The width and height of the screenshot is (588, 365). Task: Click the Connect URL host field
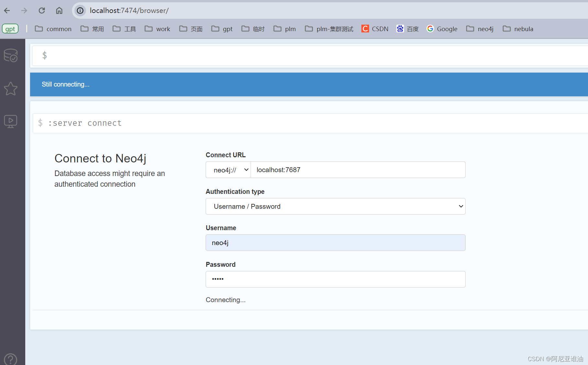[358, 170]
